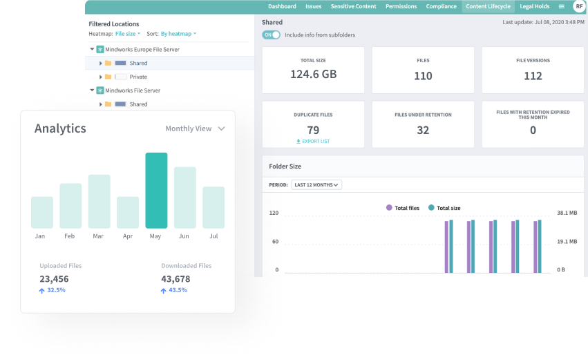Switch to the Dashboard tab
The image size is (588, 364).
coord(282,6)
